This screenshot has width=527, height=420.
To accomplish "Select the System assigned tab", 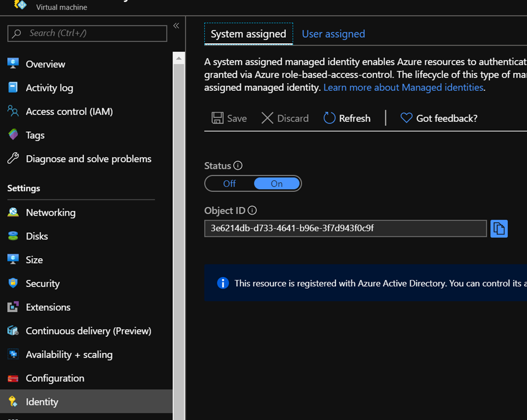I will (248, 34).
